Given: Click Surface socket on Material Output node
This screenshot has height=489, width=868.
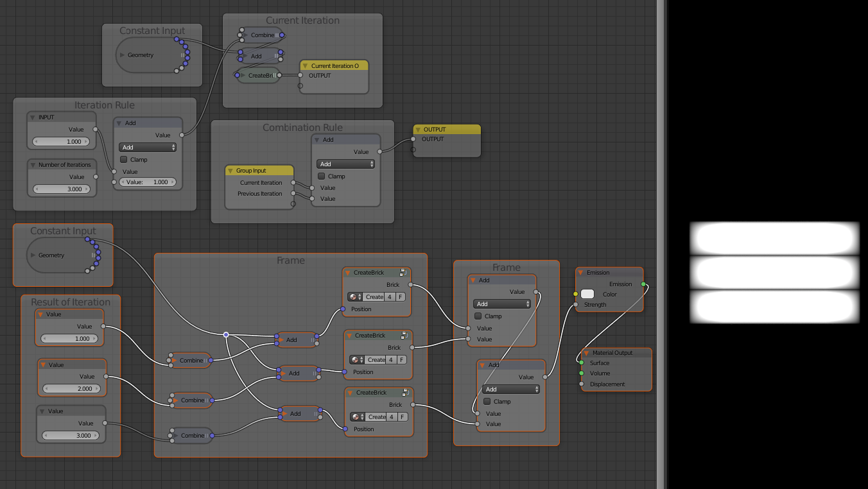Looking at the screenshot, I should click(582, 363).
